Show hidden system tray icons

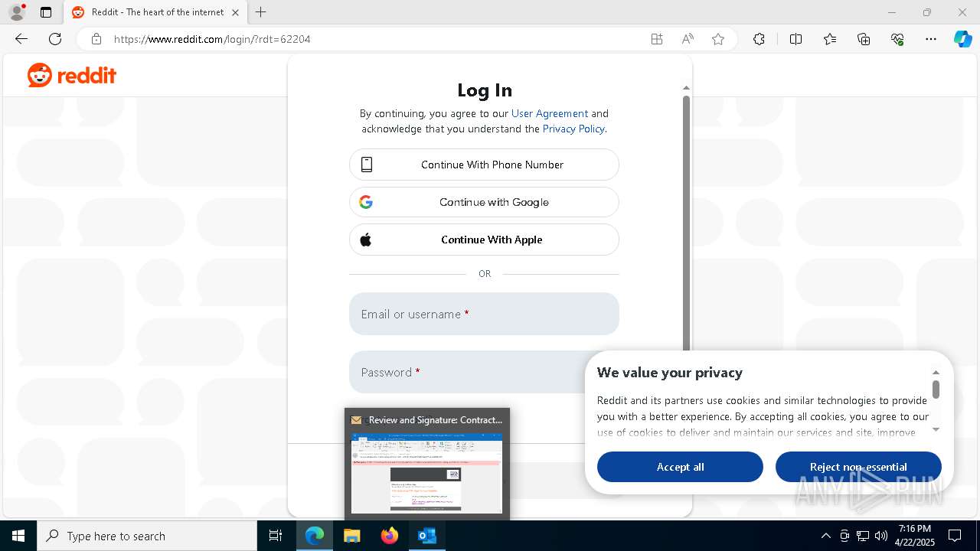pos(825,536)
